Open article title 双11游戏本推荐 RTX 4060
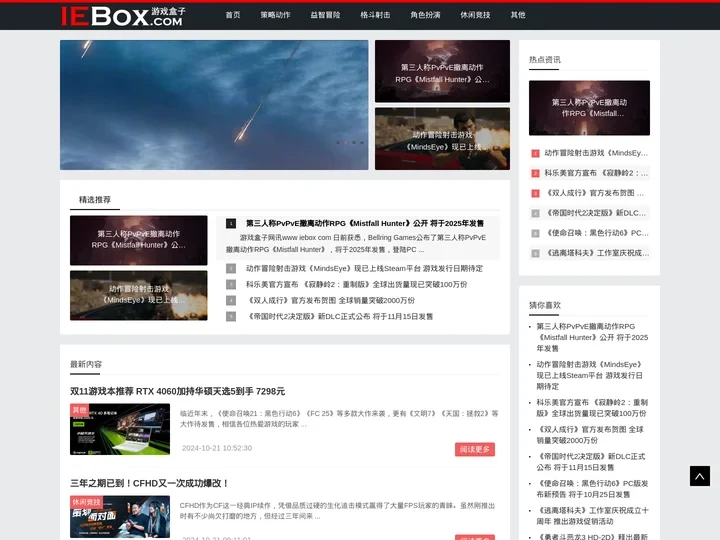This screenshot has height=540, width=720. [x=177, y=391]
